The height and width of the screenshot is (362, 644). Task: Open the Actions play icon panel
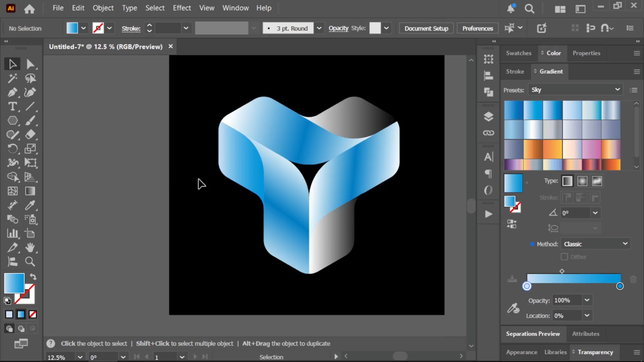pos(488,214)
